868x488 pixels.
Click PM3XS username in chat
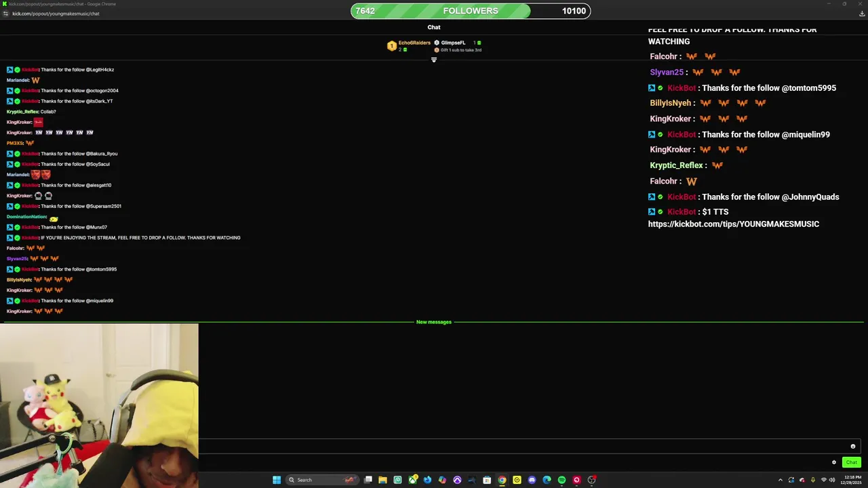point(15,143)
